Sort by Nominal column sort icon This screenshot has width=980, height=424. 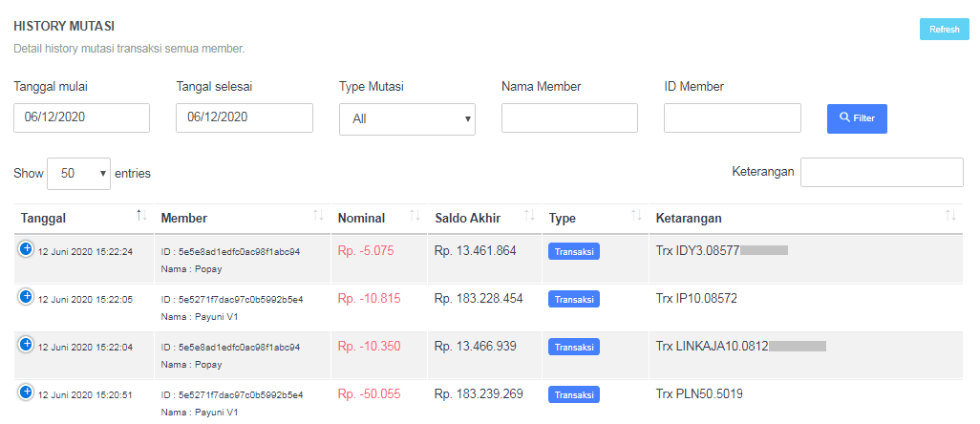tap(415, 217)
